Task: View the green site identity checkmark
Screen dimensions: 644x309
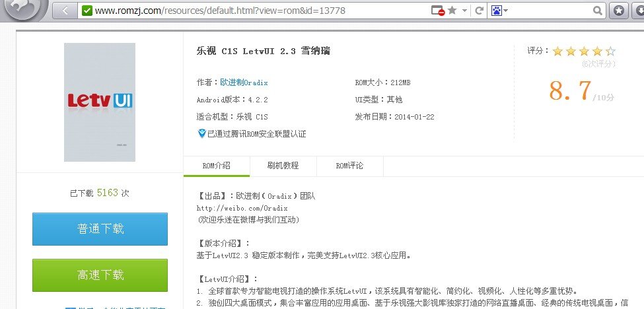Action: tap(87, 11)
